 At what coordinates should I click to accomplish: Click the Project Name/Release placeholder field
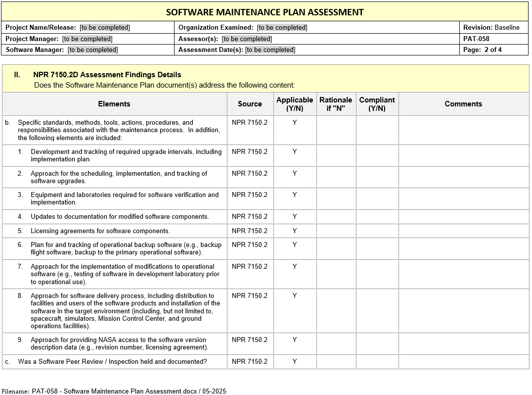click(105, 28)
